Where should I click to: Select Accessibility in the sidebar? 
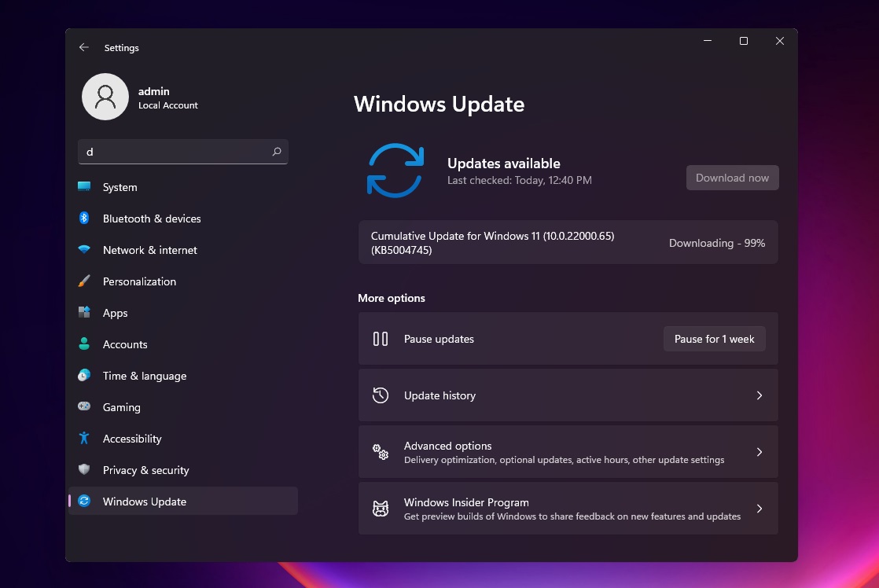point(132,439)
